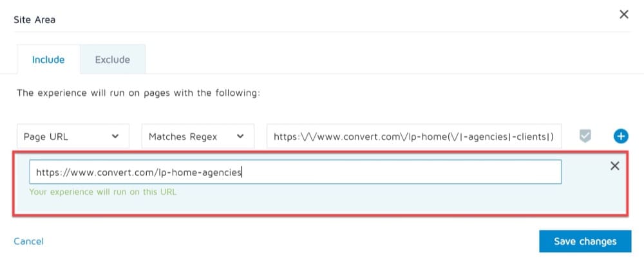Close the Site Area dialog

click(x=624, y=15)
